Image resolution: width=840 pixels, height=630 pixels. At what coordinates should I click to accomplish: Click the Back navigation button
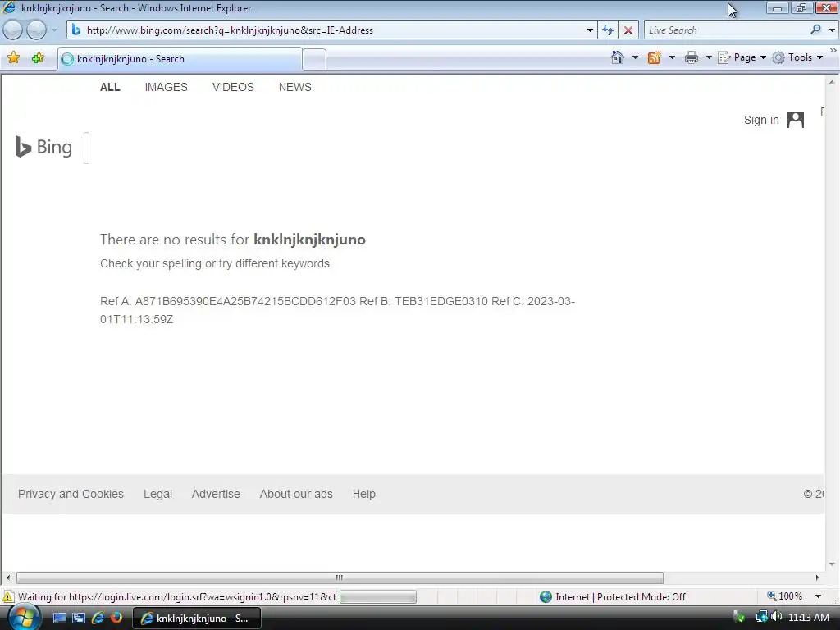[x=13, y=30]
